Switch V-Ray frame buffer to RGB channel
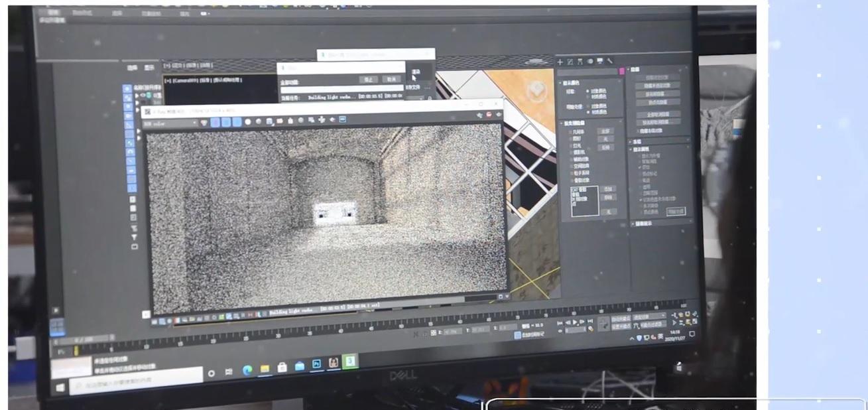The image size is (868, 410). tap(204, 122)
